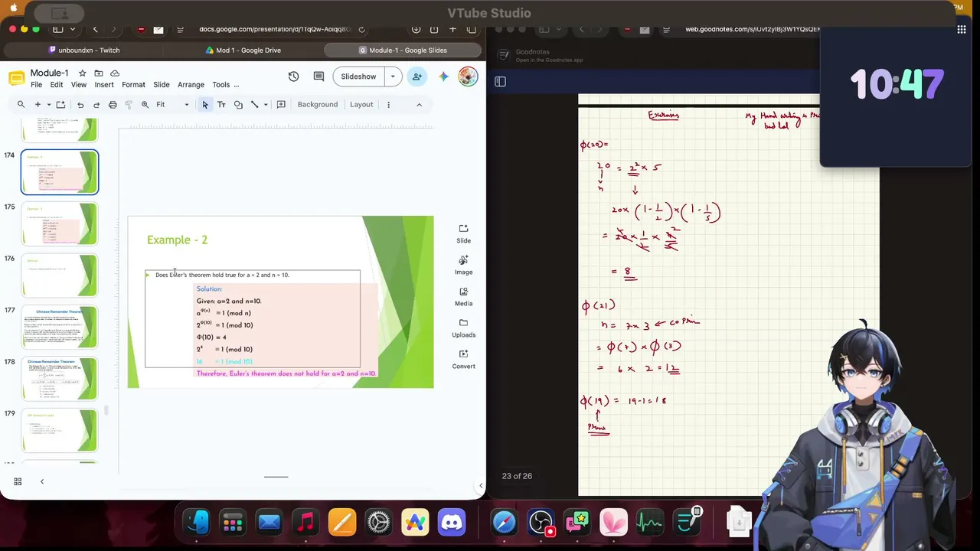Open the Media side panel button
This screenshot has width=980, height=551.
pyautogui.click(x=463, y=296)
